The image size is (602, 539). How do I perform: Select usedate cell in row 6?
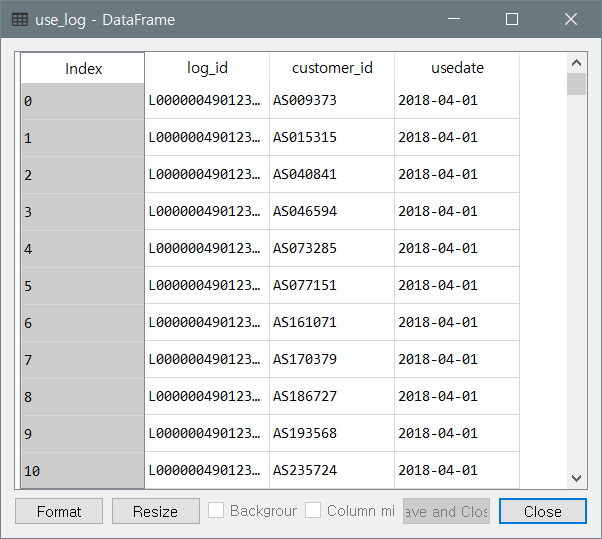click(x=457, y=322)
